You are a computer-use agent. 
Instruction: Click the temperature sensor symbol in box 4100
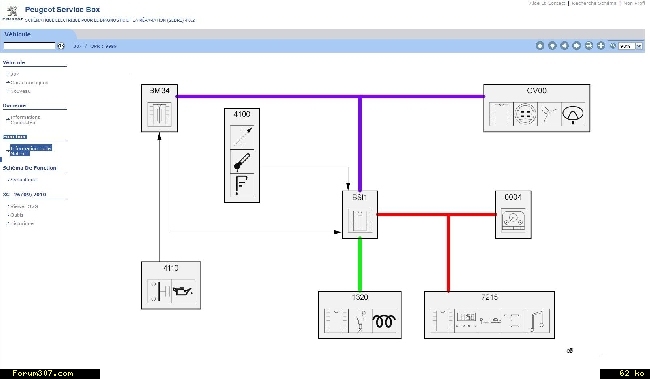(242, 161)
